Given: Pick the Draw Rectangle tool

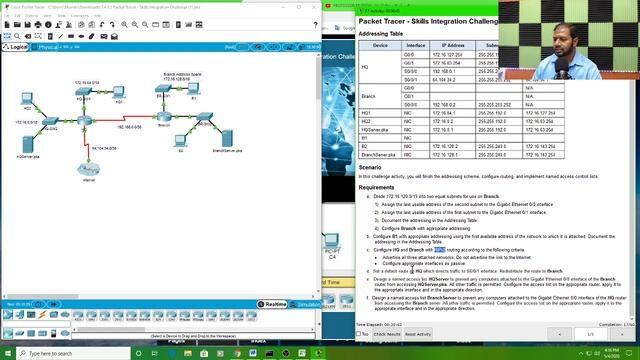Looking at the screenshot, I should tap(71, 36).
